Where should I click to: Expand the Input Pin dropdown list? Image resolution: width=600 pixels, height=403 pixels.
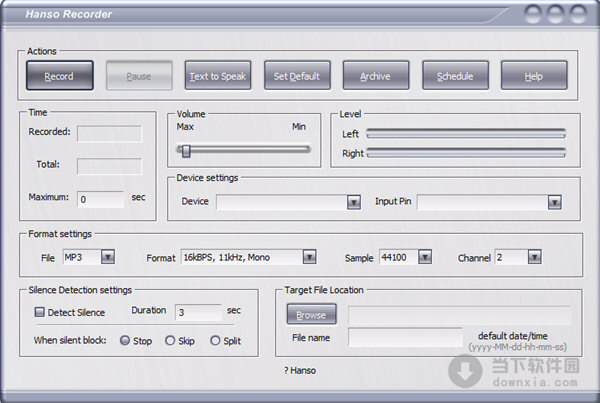pyautogui.click(x=554, y=202)
